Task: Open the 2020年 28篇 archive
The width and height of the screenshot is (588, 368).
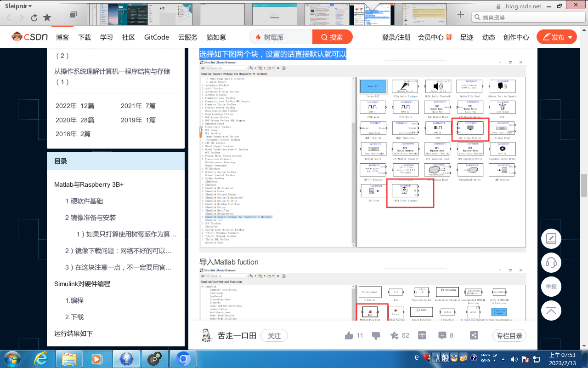Action: (75, 120)
